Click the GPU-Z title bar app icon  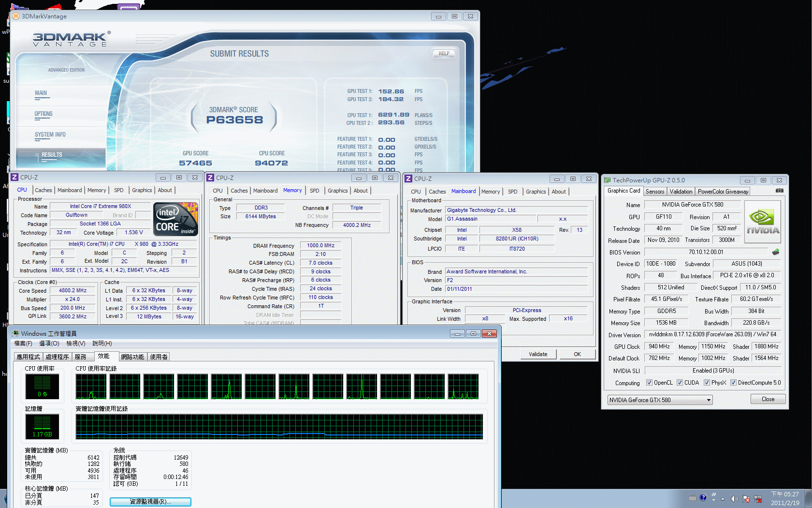coord(608,180)
